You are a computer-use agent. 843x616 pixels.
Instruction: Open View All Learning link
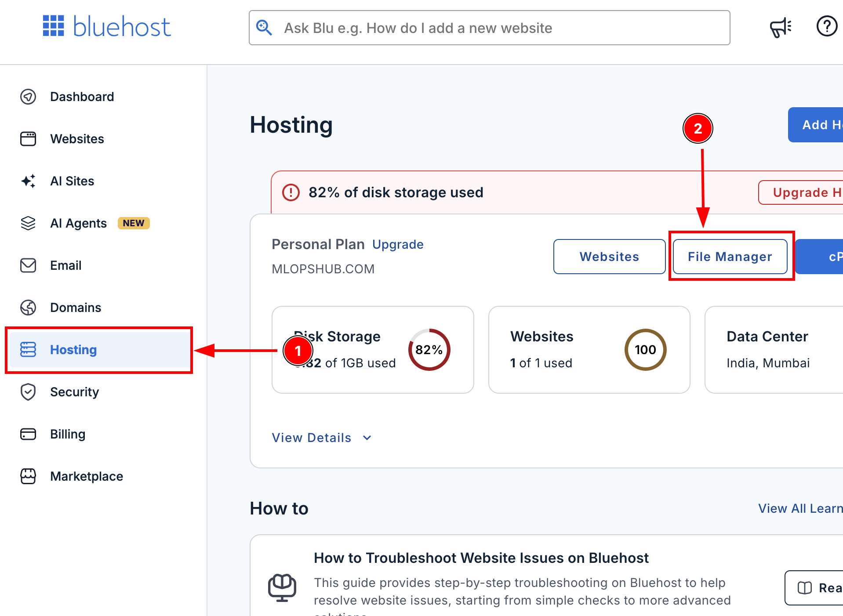click(x=800, y=508)
